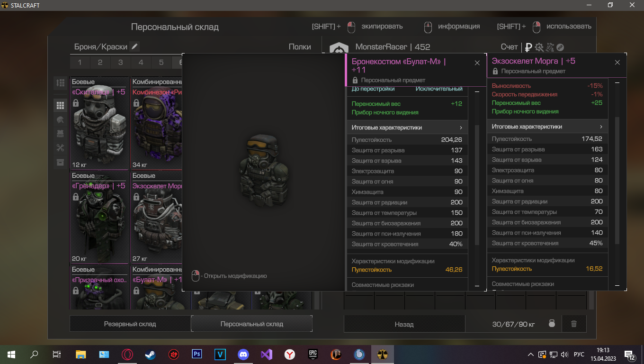Select shelf tab 3
This screenshot has height=364, width=644.
point(121,62)
